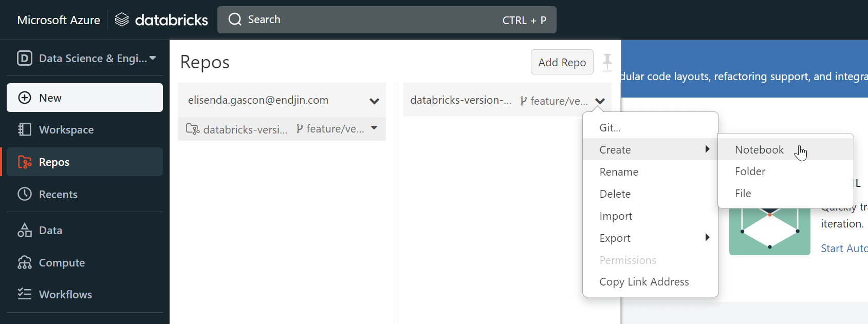The height and width of the screenshot is (324, 868).
Task: Click the Repos sidebar icon
Action: (x=25, y=162)
